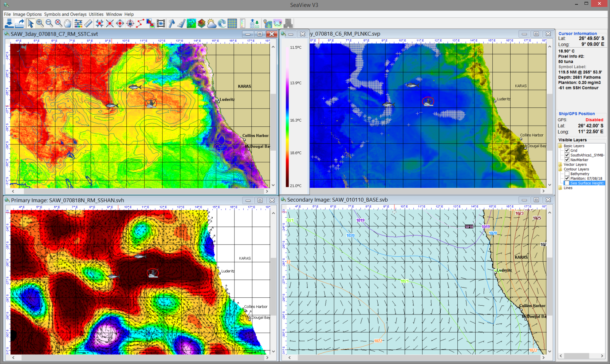The width and height of the screenshot is (610, 364).
Task: Open the Image Options menu
Action: click(27, 14)
